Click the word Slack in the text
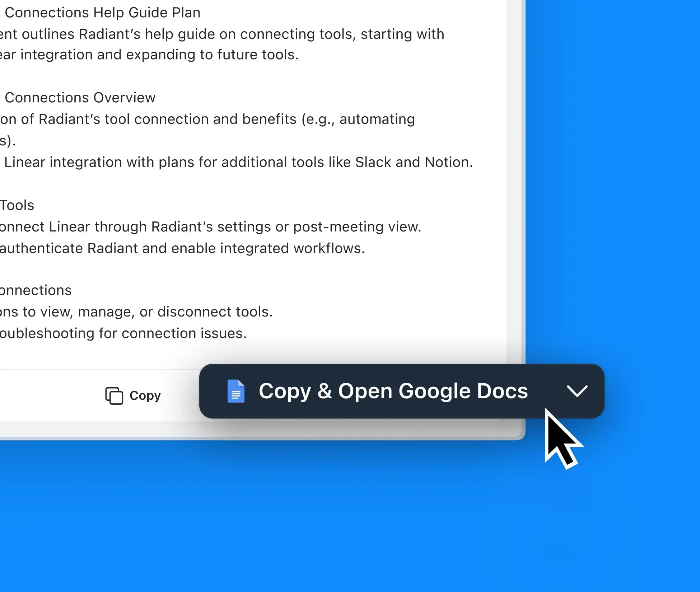 (373, 162)
